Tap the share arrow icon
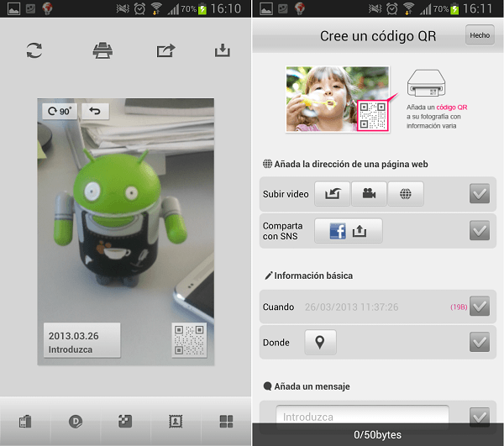This screenshot has width=504, height=446. tap(165, 50)
